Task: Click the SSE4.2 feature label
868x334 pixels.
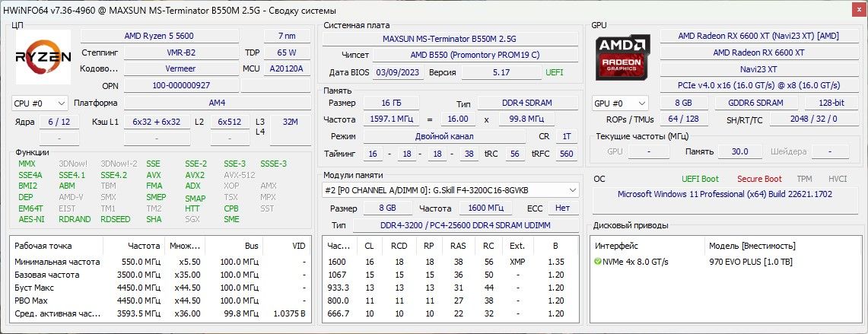Action: pos(114,175)
